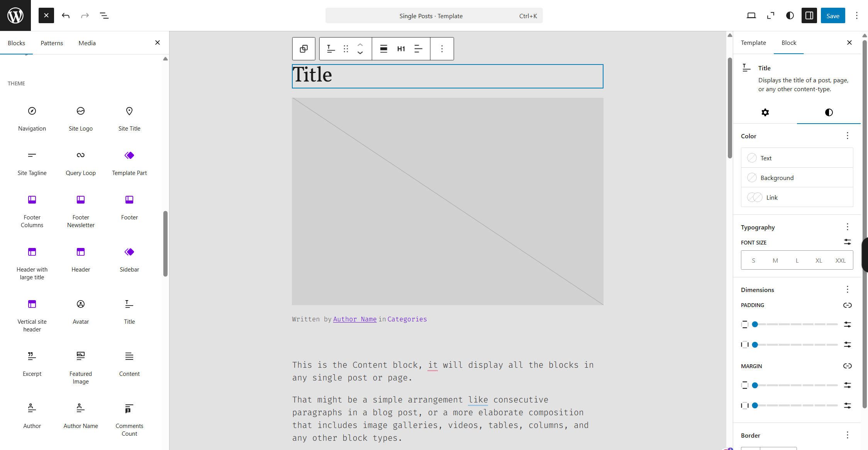Open the device preview view options

click(751, 15)
